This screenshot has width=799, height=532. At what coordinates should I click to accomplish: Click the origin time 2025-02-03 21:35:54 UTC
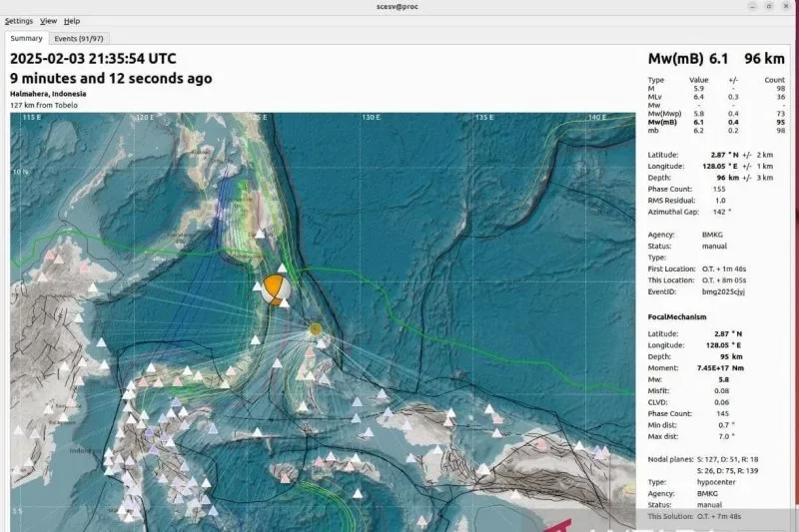pos(93,59)
